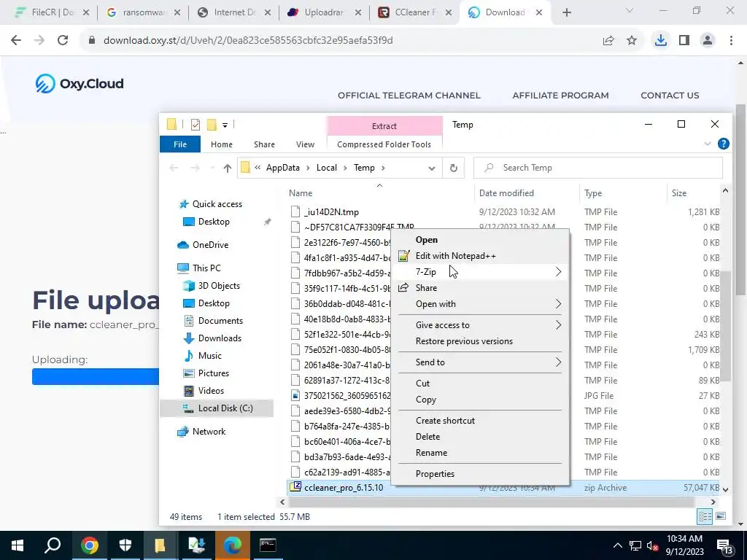Screen dimensions: 747x560
Task: Click OFFICIAL TELEGRAM CHANNEL link
Action: pyautogui.click(x=409, y=96)
